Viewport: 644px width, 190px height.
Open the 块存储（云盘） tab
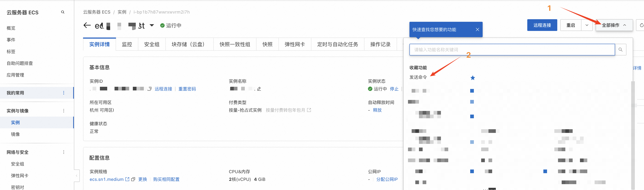pyautogui.click(x=189, y=44)
